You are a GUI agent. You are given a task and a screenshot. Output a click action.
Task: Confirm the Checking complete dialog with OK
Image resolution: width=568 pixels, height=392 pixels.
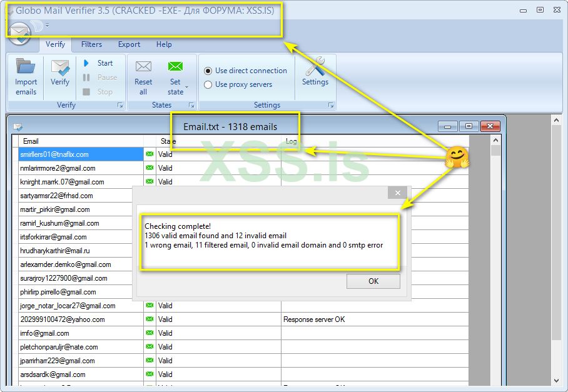373,281
